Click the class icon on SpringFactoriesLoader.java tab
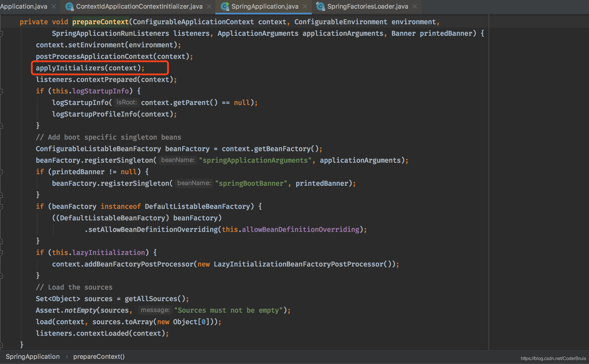The width and height of the screenshot is (589, 364). pos(320,6)
